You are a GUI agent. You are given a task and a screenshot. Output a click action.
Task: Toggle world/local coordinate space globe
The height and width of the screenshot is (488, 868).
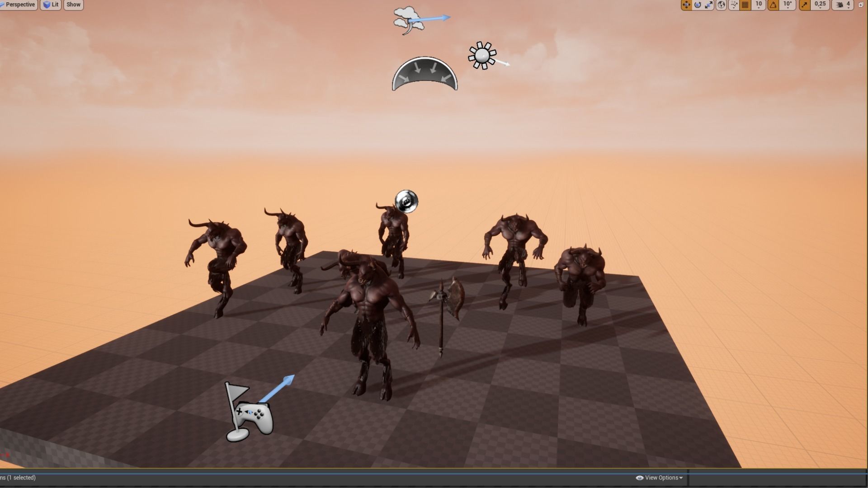722,5
